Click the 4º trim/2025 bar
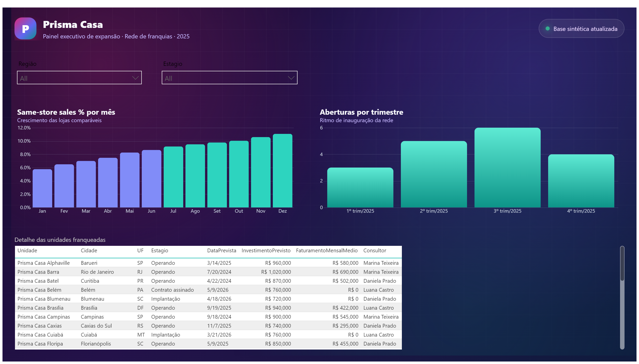The height and width of the screenshot is (364, 639). [581, 181]
